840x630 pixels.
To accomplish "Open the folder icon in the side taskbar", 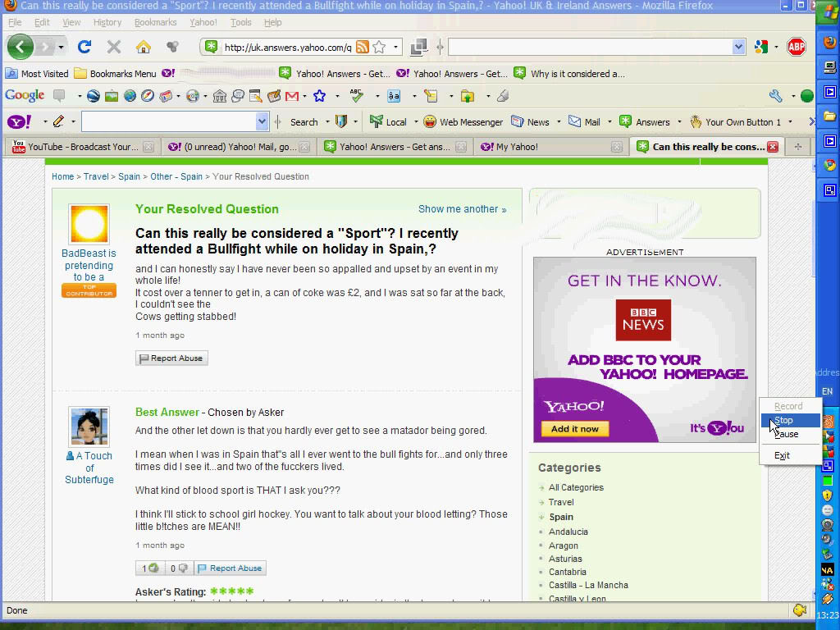I will (830, 116).
